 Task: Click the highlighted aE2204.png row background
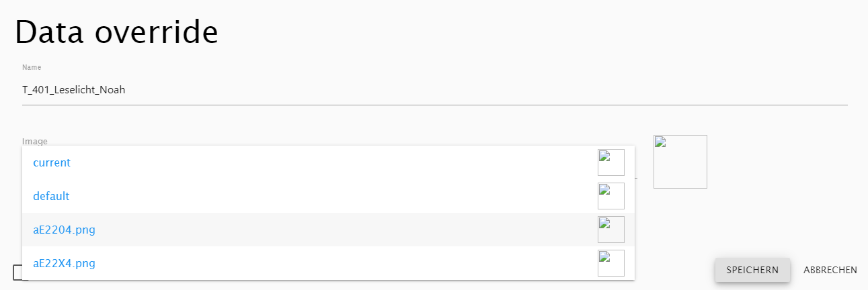(336, 230)
